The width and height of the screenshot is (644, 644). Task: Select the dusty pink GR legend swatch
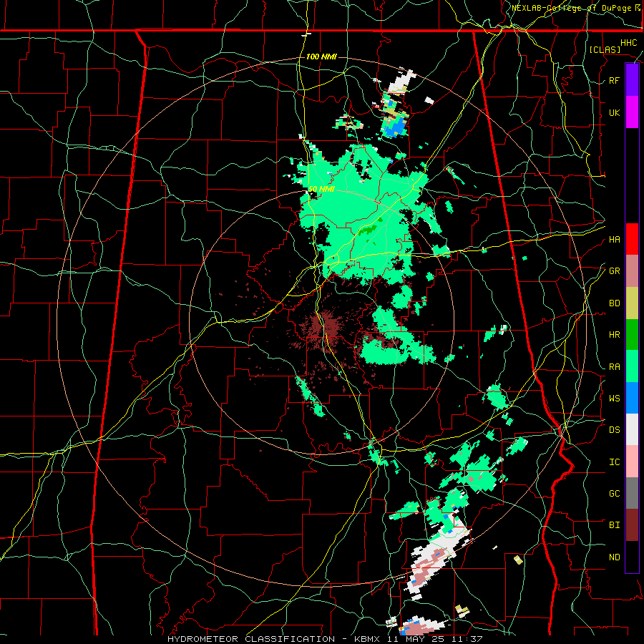point(632,270)
